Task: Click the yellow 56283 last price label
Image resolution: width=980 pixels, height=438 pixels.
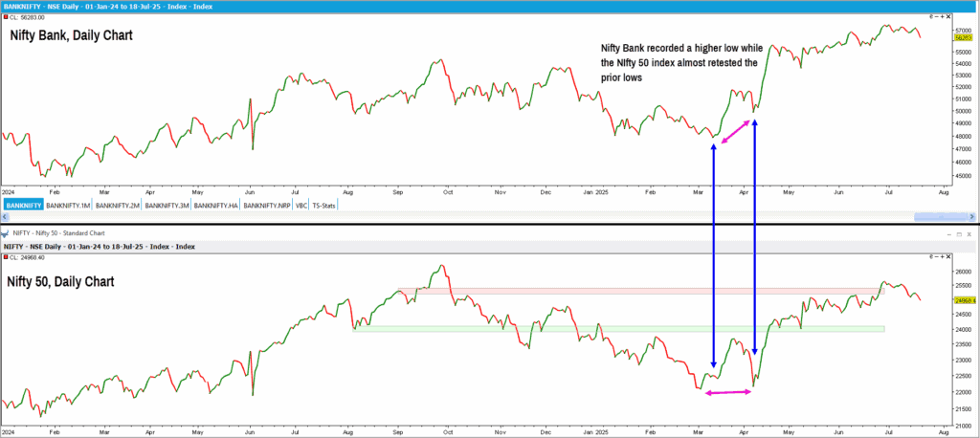Action: (964, 37)
